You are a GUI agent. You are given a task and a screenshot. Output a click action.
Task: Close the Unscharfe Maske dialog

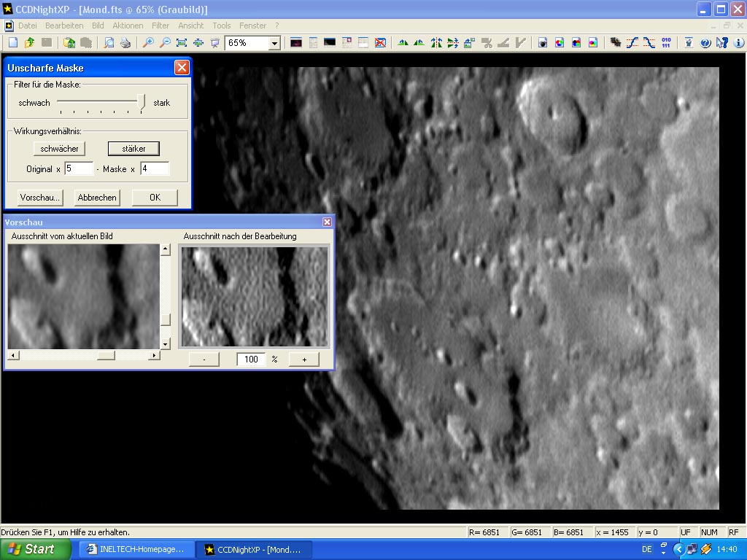coord(182,68)
